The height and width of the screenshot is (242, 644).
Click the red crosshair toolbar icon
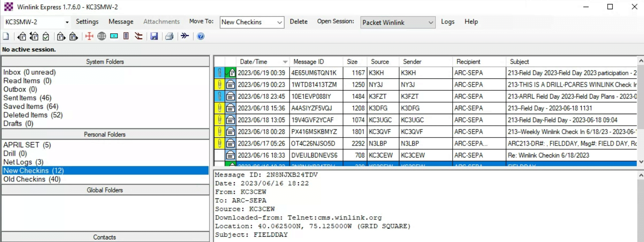(89, 36)
